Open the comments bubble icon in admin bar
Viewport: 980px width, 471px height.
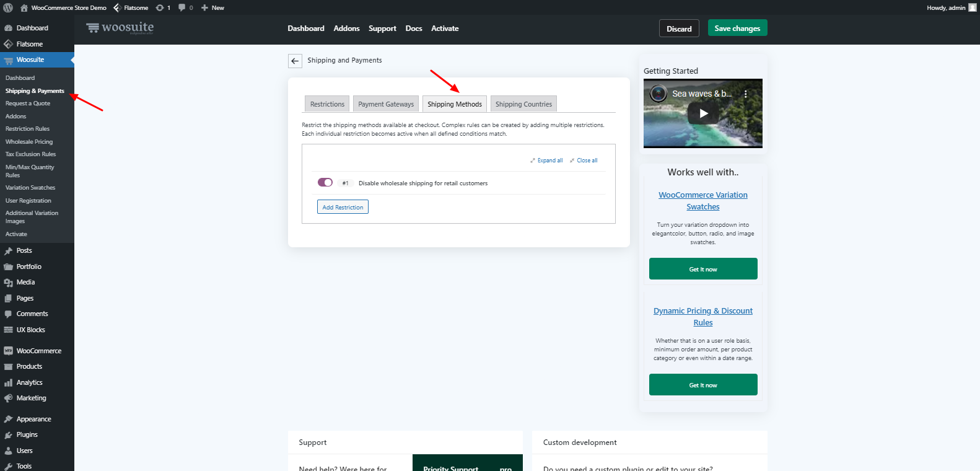182,7
